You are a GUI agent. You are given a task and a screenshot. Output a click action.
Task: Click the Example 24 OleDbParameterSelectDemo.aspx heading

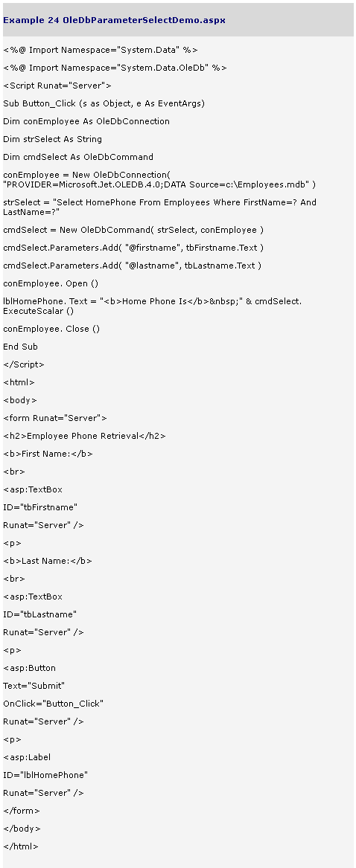point(114,20)
